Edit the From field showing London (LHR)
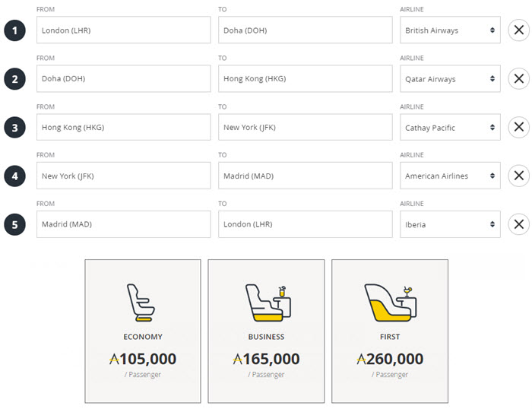 click(123, 30)
